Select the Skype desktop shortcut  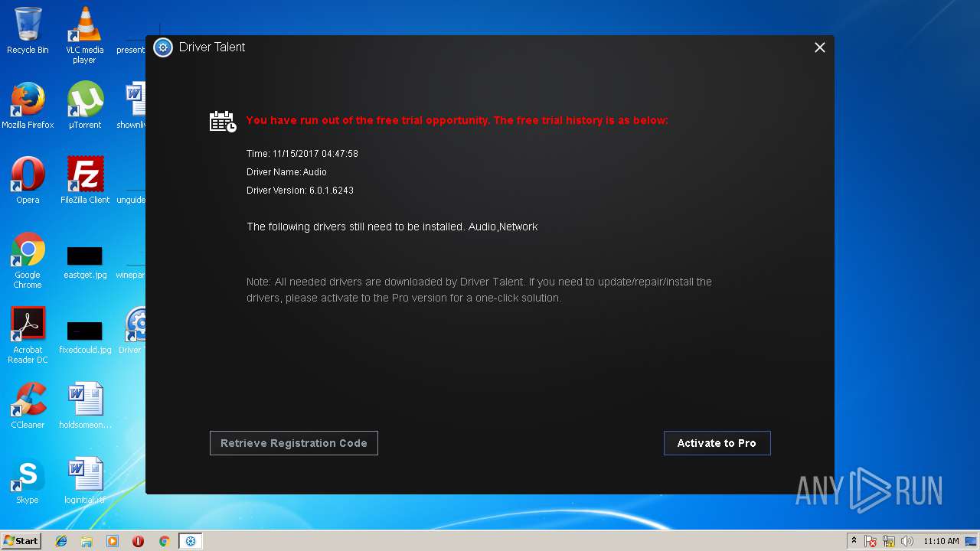(28, 481)
